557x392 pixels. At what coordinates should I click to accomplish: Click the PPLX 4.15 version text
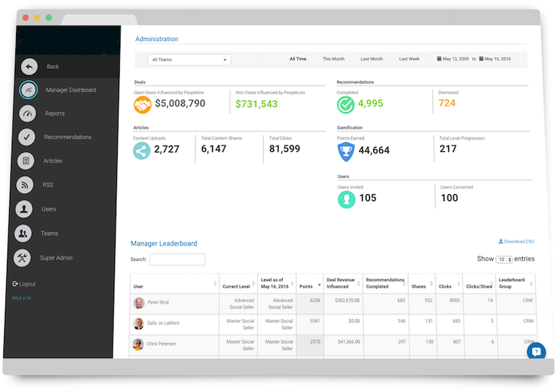[x=21, y=298]
